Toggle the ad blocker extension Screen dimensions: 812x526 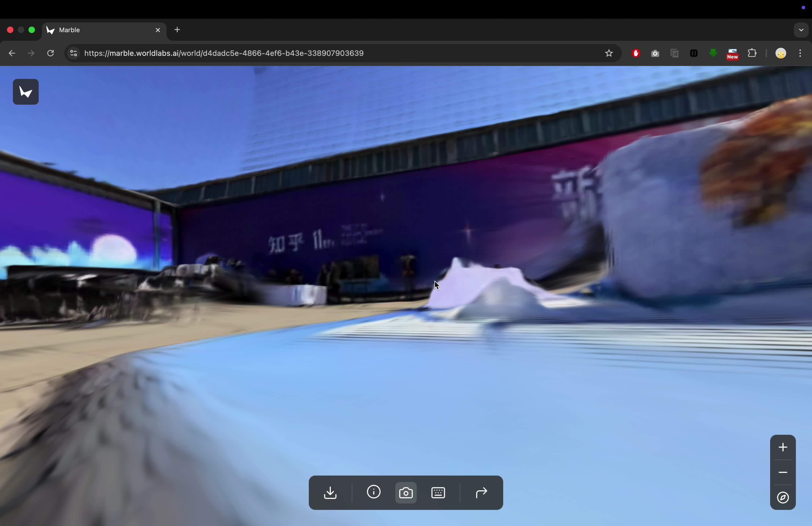pos(636,53)
